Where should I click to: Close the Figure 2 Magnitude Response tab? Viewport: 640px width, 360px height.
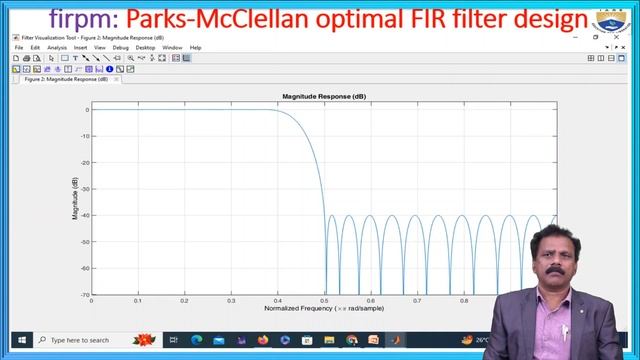(116, 79)
